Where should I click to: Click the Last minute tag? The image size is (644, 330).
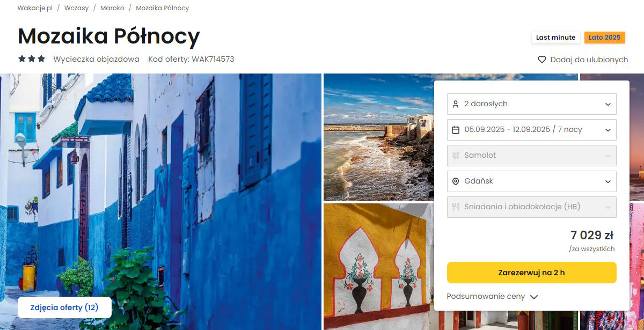click(555, 38)
